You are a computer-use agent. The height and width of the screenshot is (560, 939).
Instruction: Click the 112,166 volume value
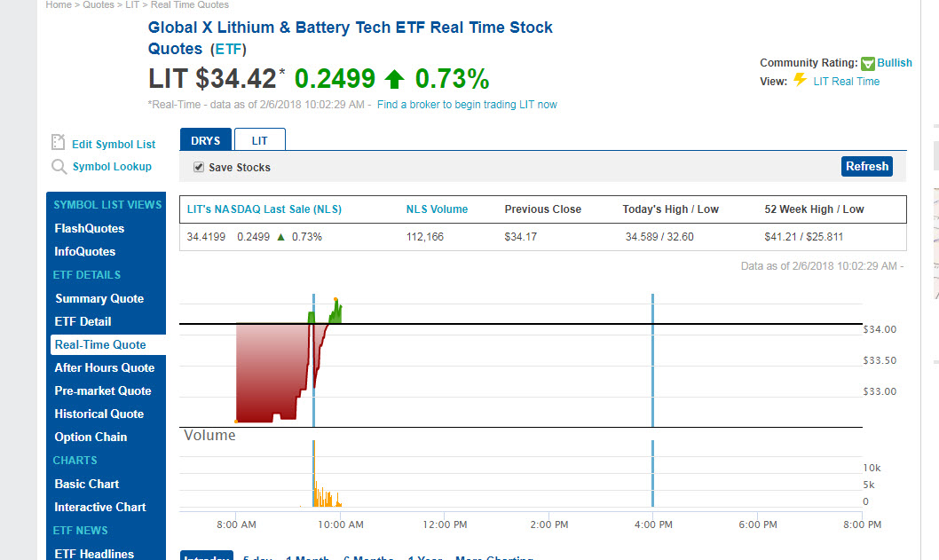coord(425,237)
